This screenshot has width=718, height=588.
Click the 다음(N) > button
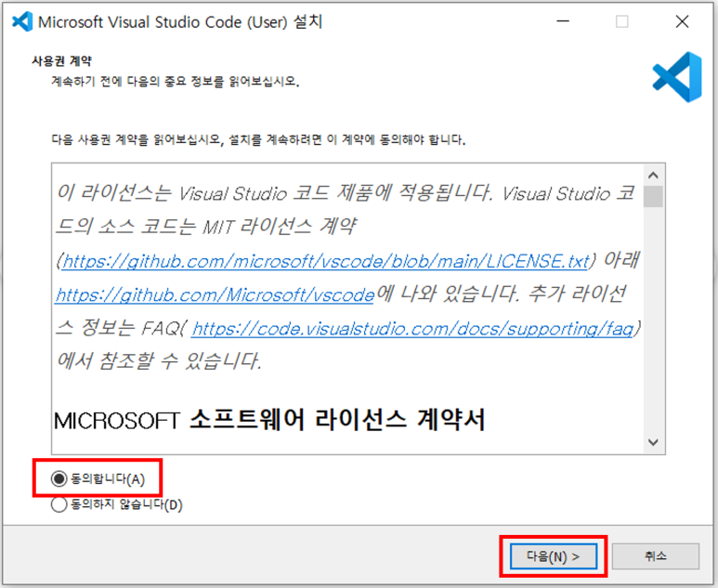click(x=554, y=556)
